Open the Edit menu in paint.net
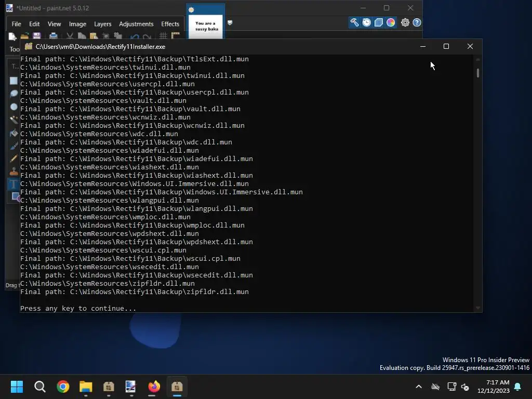The width and height of the screenshot is (532, 399). (x=34, y=24)
